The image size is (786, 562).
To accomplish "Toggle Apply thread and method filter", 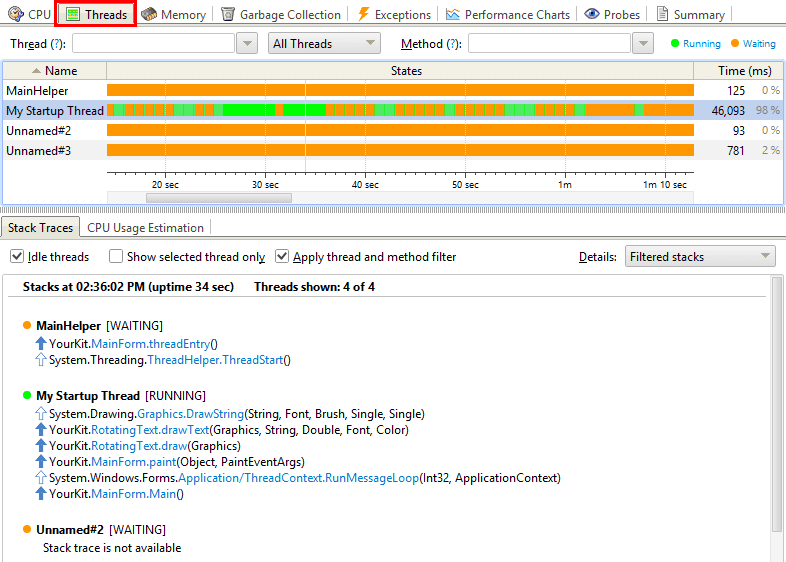I will coord(282,257).
